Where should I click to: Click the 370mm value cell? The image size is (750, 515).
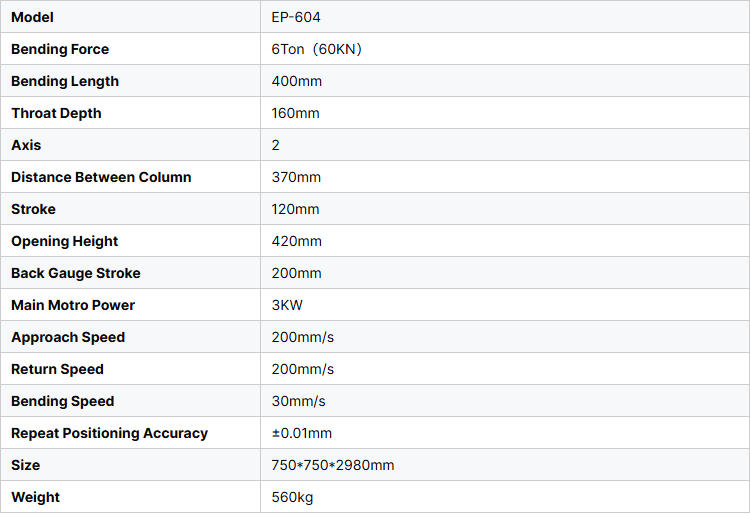[296, 177]
